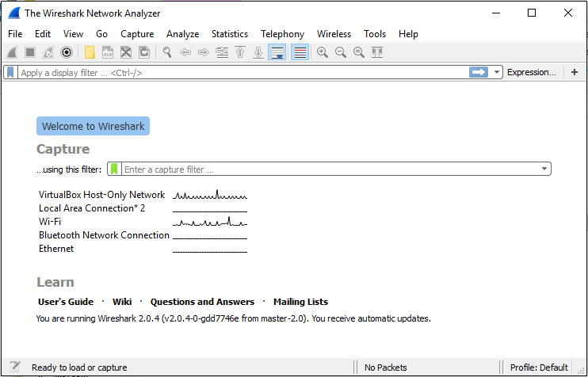
Task: Click the Resize columns to content icon
Action: pyautogui.click(x=377, y=52)
